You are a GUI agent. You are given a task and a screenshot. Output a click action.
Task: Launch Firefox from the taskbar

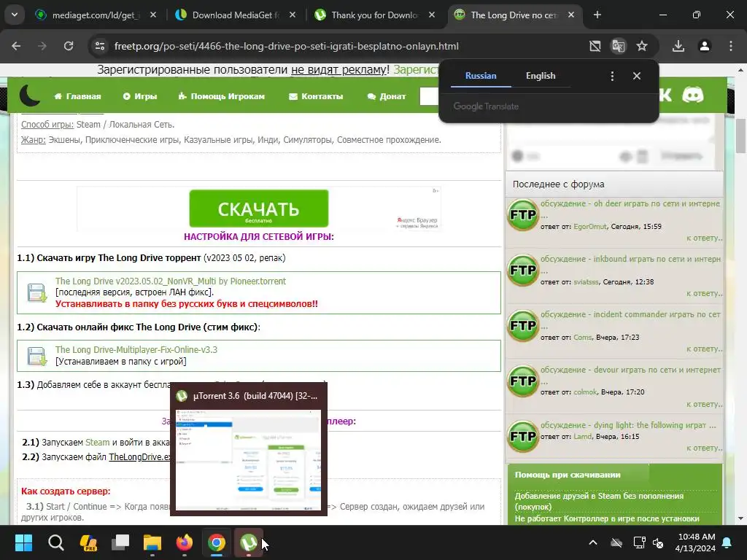click(185, 542)
